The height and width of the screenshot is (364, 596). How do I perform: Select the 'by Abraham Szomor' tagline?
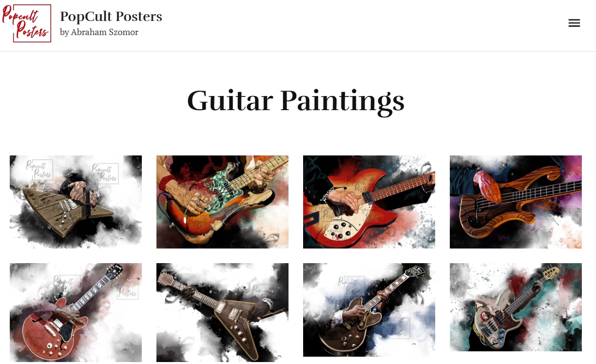point(99,32)
